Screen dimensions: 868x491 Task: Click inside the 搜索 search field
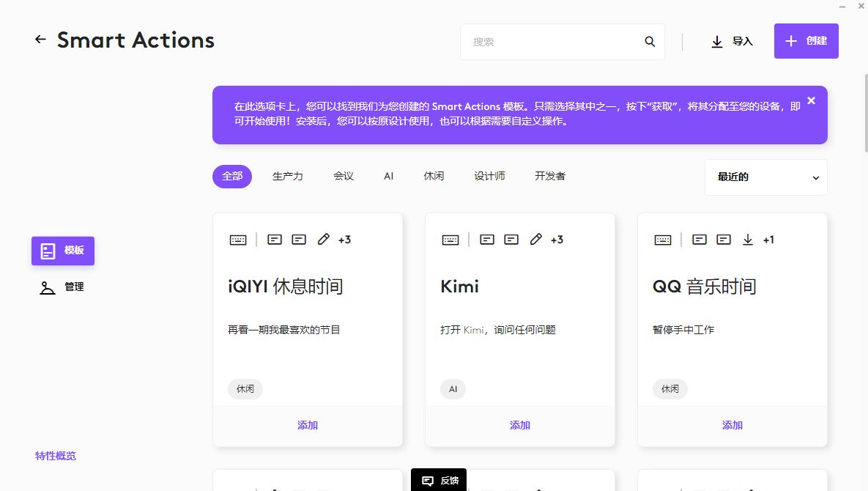tap(542, 42)
